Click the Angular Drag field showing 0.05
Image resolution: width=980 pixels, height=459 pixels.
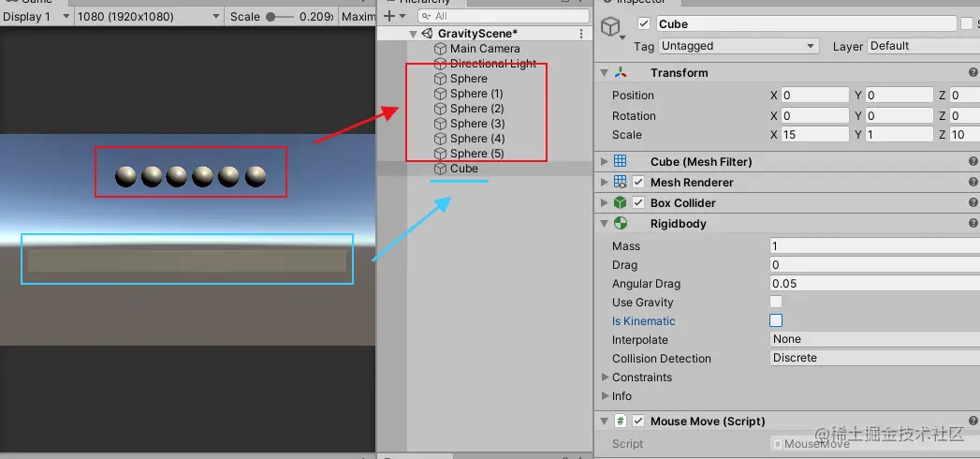tap(875, 283)
